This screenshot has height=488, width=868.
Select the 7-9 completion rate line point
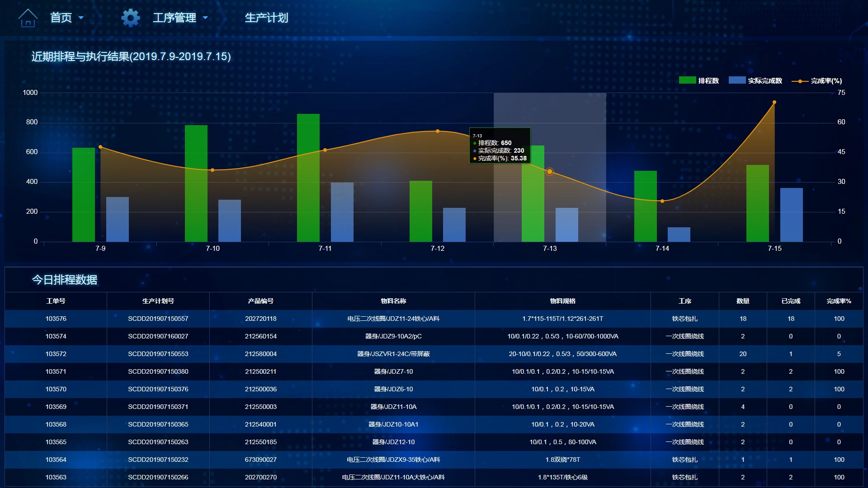tap(100, 147)
